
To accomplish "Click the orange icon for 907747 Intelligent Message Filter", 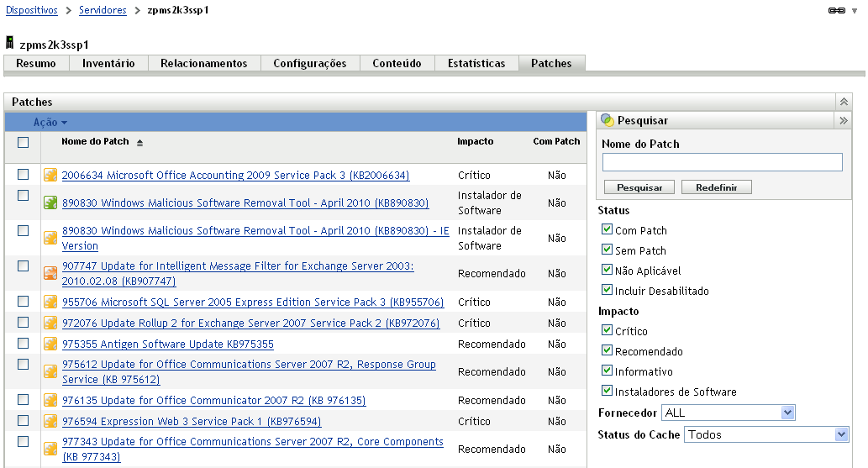I will 50,273.
